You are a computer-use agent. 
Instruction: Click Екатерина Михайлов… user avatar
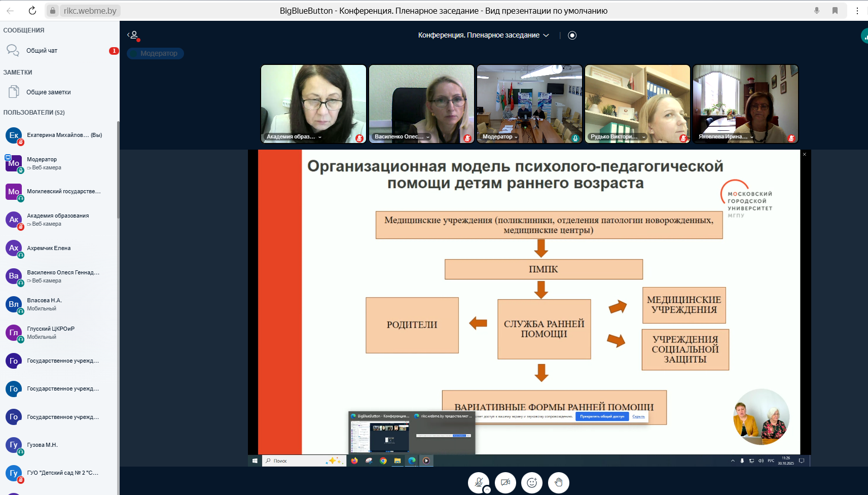pyautogui.click(x=14, y=135)
